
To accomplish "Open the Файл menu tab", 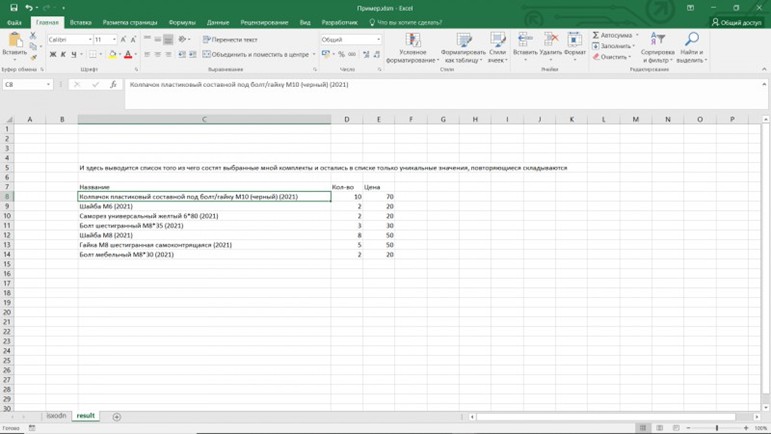I will click(x=14, y=22).
